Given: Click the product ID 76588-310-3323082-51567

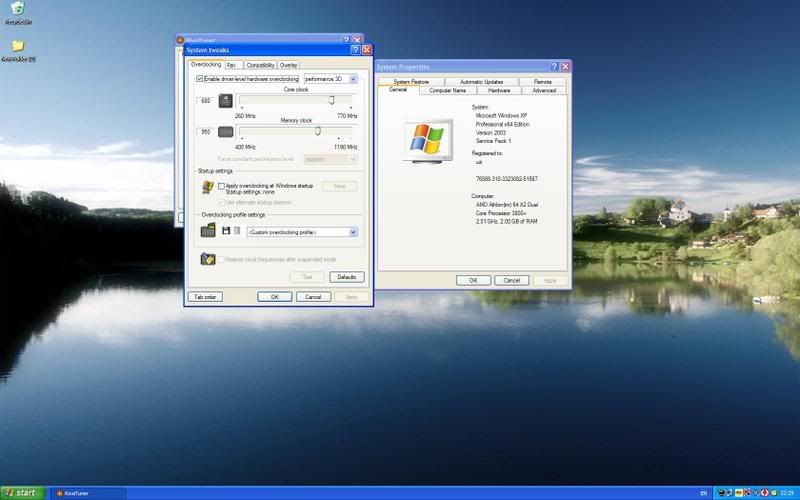Looking at the screenshot, I should [x=507, y=179].
